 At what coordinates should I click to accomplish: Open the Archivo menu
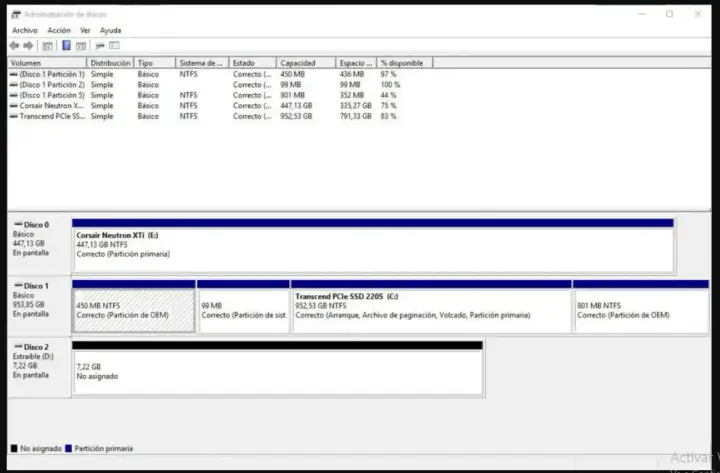[25, 30]
